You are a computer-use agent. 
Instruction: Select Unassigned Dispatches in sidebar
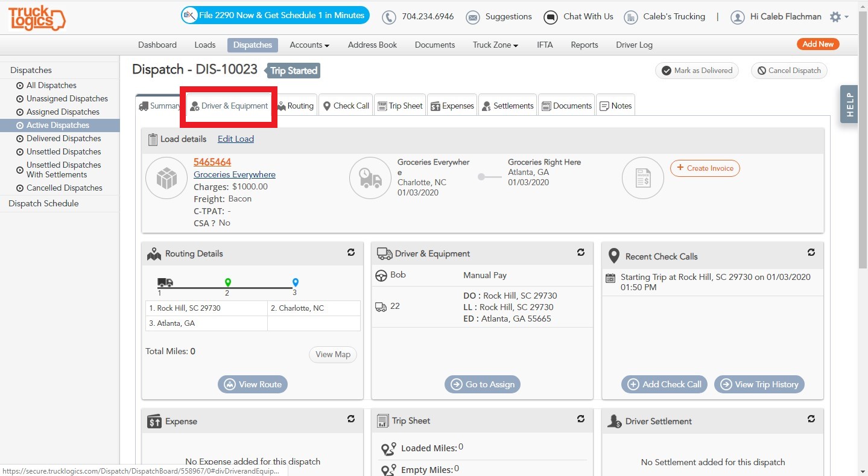67,99
